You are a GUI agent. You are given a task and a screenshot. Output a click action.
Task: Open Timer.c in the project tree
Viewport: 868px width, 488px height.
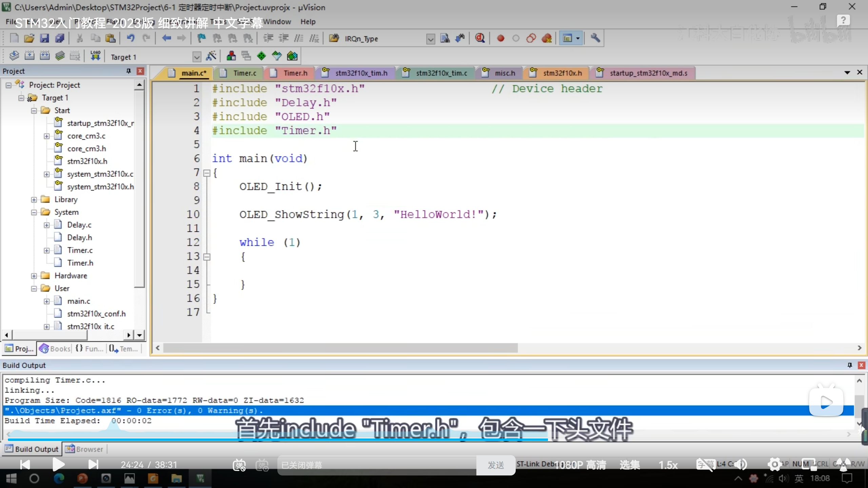click(x=80, y=250)
